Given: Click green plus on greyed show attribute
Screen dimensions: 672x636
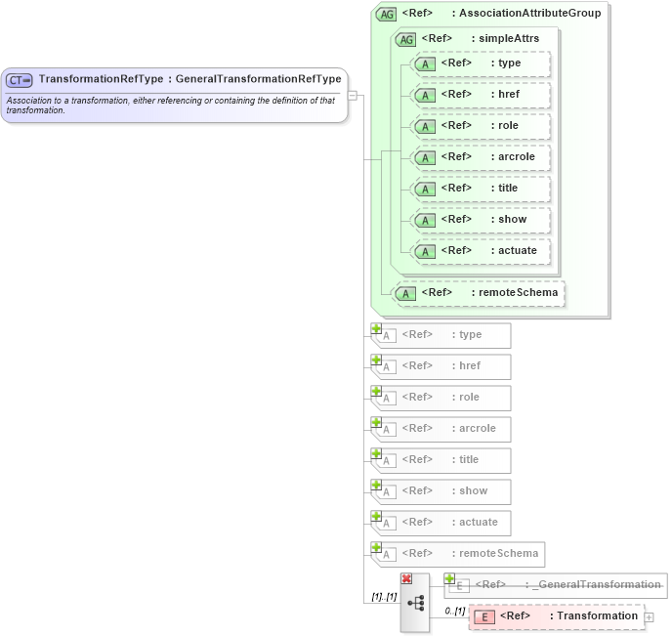Looking at the screenshot, I should [376, 486].
